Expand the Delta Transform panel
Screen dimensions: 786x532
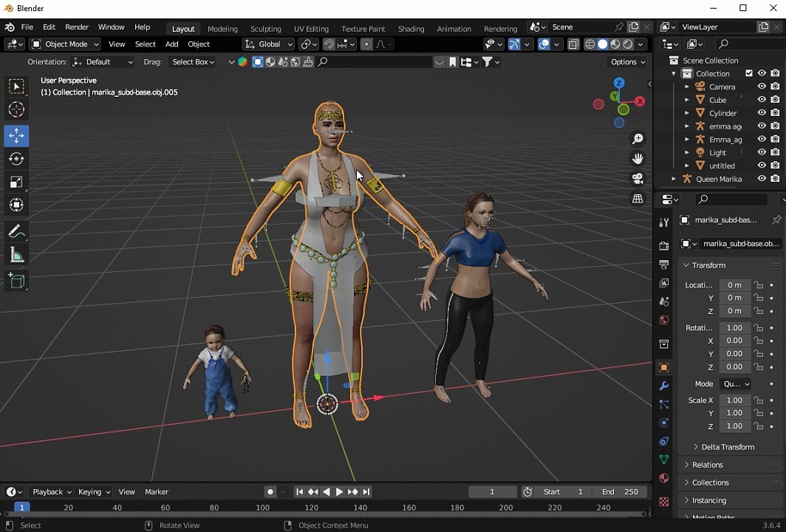click(x=728, y=447)
